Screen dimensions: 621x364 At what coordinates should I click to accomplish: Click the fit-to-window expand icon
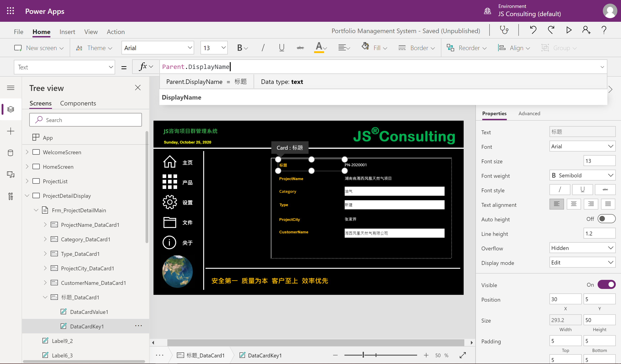coord(463,355)
